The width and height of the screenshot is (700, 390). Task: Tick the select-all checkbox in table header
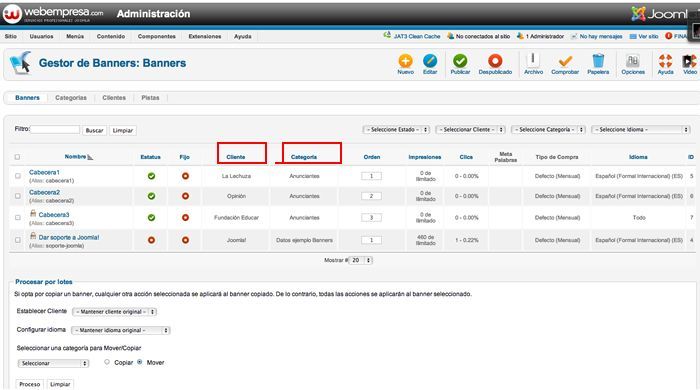point(17,157)
